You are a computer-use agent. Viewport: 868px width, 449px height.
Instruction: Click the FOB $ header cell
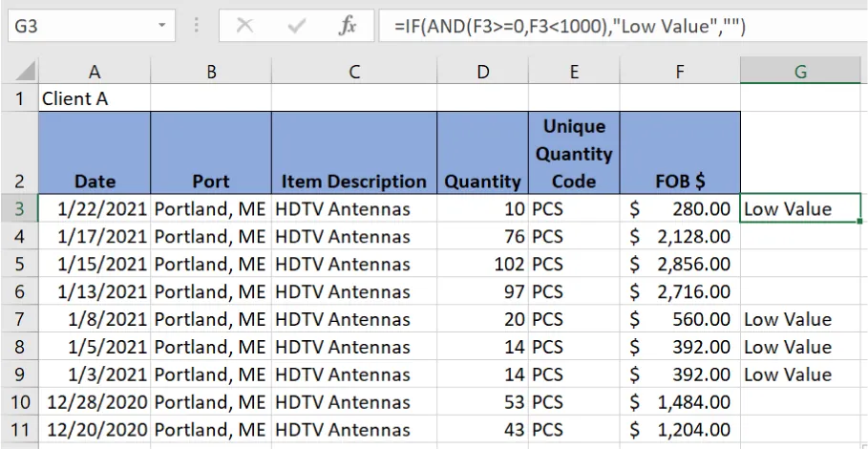[x=680, y=153]
